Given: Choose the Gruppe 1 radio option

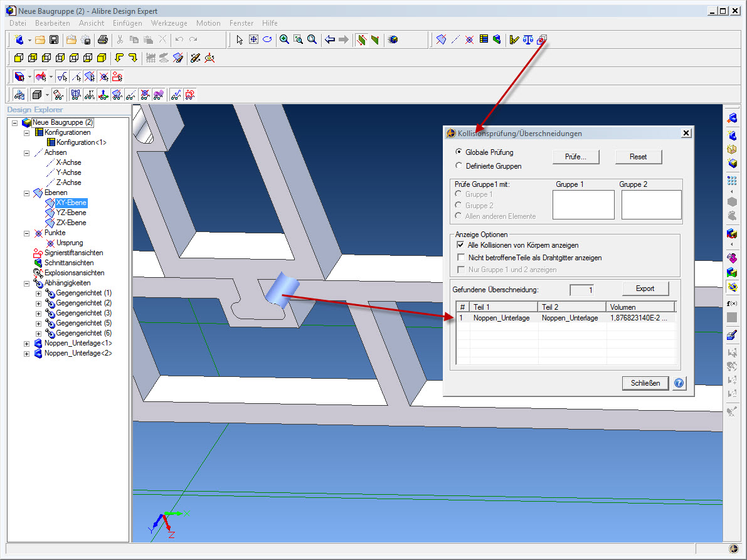Looking at the screenshot, I should (x=458, y=194).
